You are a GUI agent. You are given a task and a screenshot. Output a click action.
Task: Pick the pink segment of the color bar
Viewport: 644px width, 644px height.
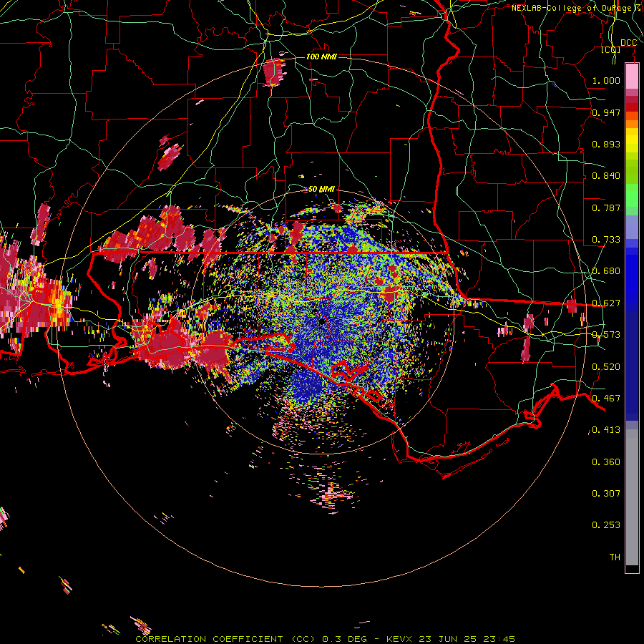click(x=632, y=77)
